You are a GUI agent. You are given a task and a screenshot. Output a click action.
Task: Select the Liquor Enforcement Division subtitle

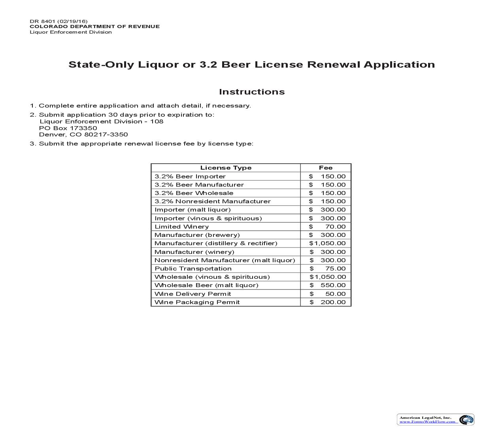[70, 32]
